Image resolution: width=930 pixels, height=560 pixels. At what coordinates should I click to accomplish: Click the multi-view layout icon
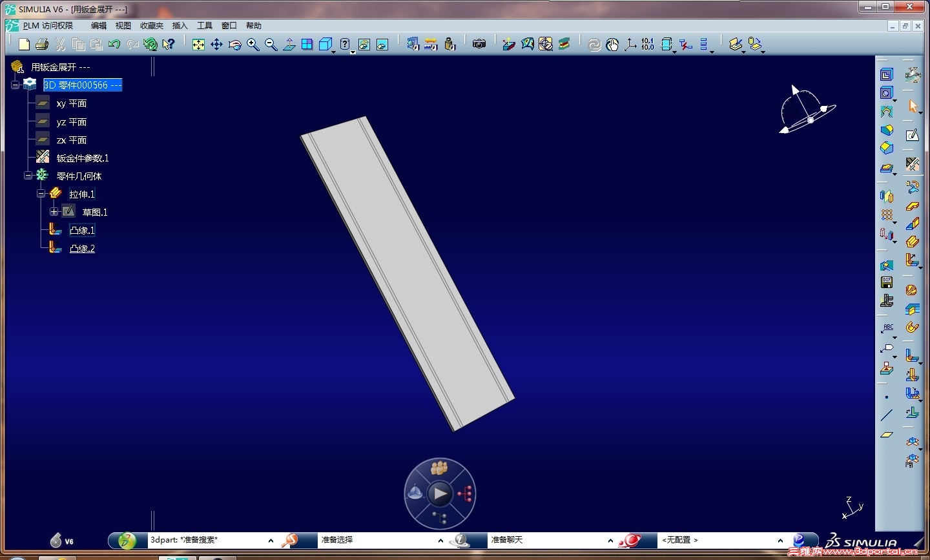(307, 44)
